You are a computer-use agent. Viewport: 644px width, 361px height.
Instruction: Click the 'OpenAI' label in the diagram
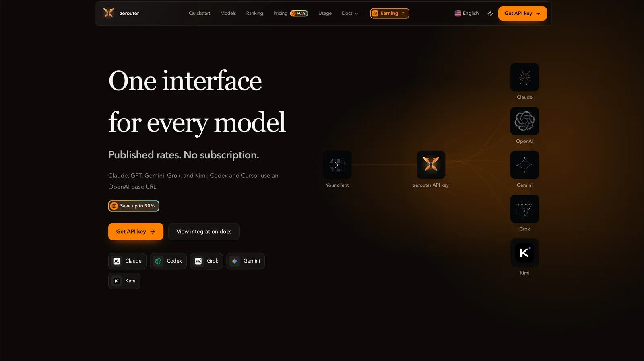[x=524, y=141]
